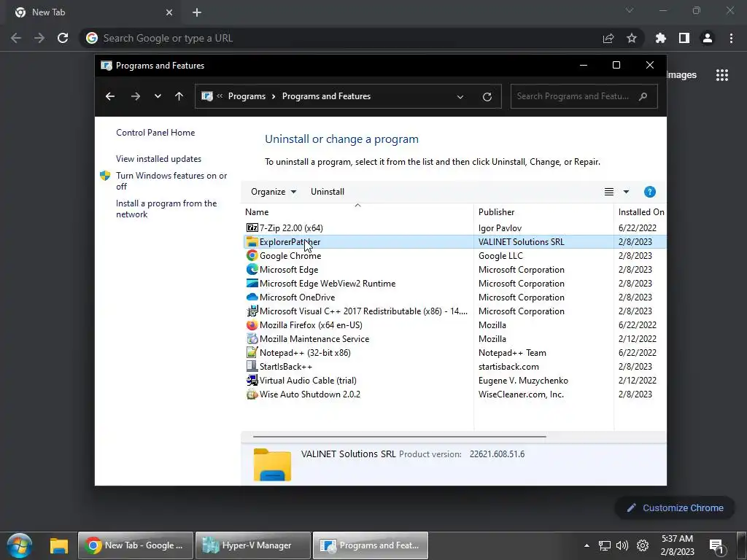This screenshot has width=747, height=560.
Task: Open the view options dropdown arrow
Action: click(626, 192)
